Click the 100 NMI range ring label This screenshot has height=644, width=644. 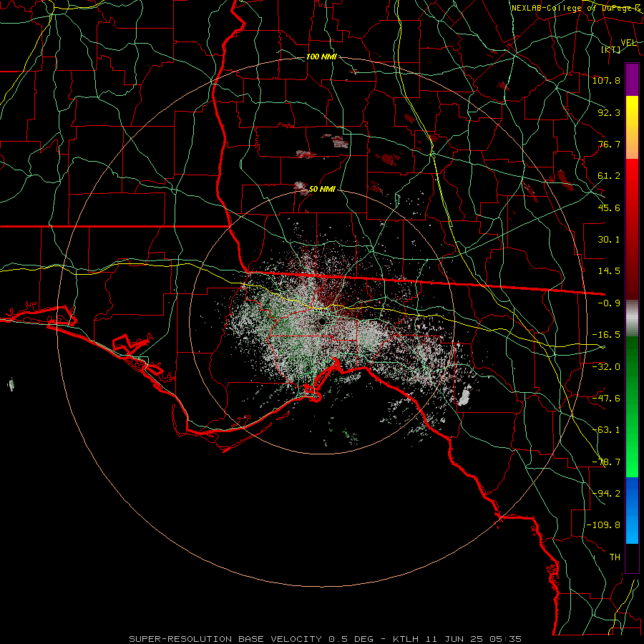coord(321,57)
